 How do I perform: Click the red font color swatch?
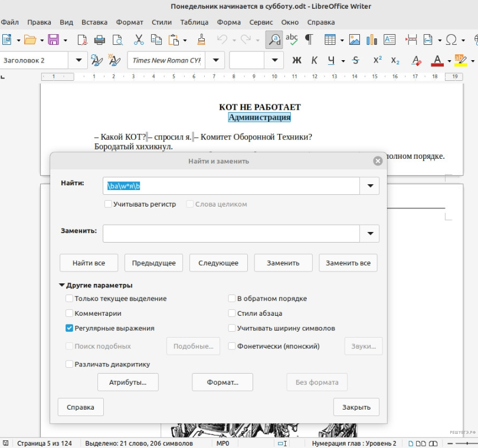click(x=437, y=61)
